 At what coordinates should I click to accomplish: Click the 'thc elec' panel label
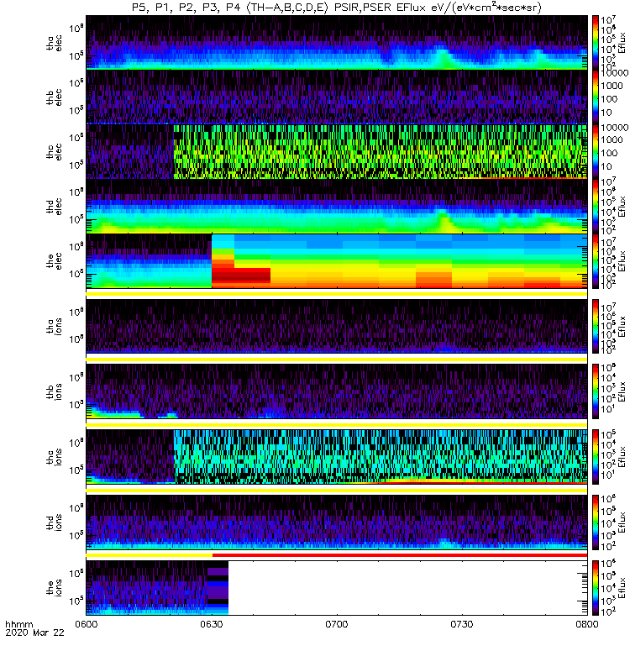click(x=54, y=152)
